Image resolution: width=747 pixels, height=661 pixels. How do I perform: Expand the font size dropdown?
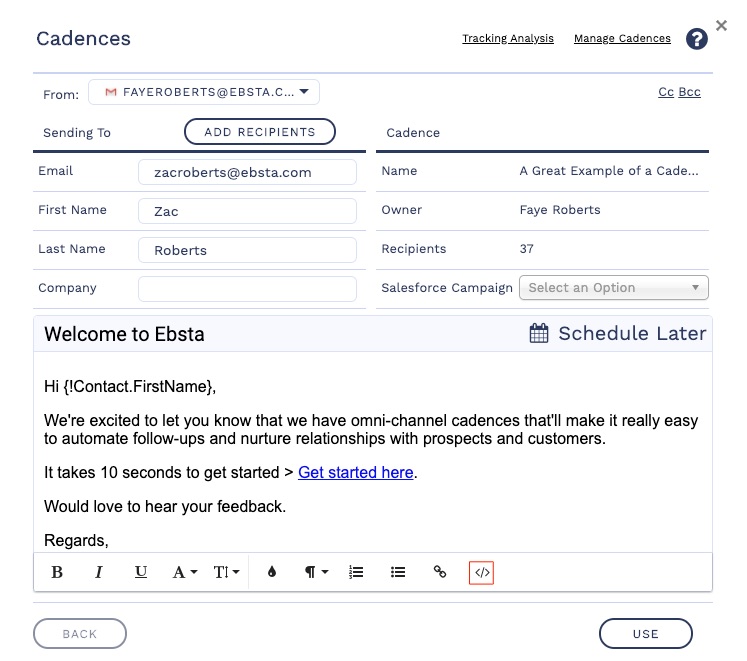[227, 572]
